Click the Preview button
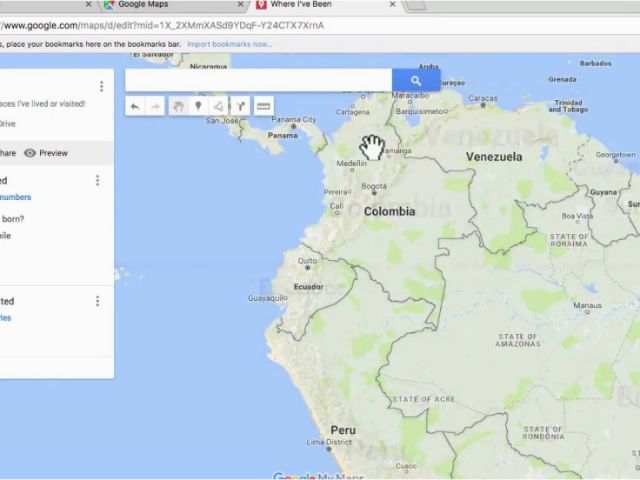The width and height of the screenshot is (640, 480). [46, 153]
